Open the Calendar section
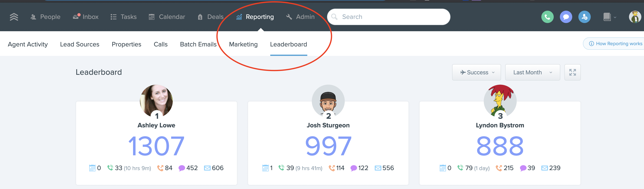 [x=167, y=17]
